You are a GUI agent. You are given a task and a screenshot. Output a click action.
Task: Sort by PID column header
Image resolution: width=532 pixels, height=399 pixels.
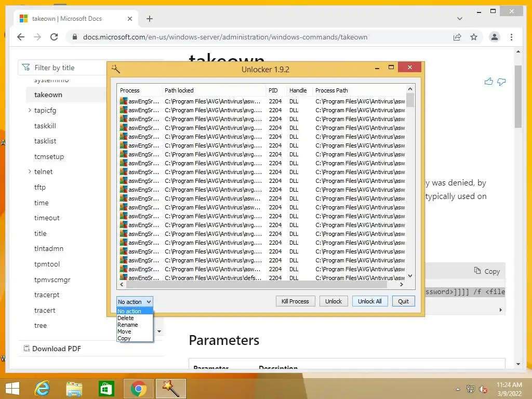pyautogui.click(x=276, y=90)
